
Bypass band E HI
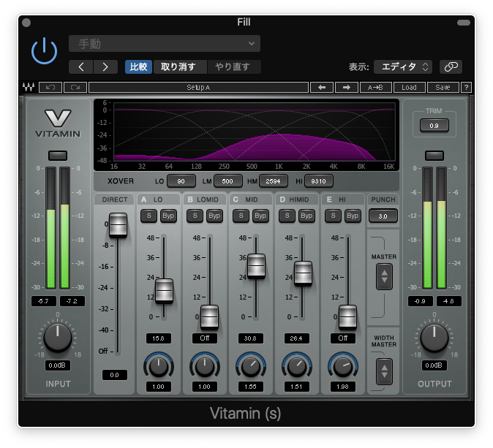[x=353, y=216]
